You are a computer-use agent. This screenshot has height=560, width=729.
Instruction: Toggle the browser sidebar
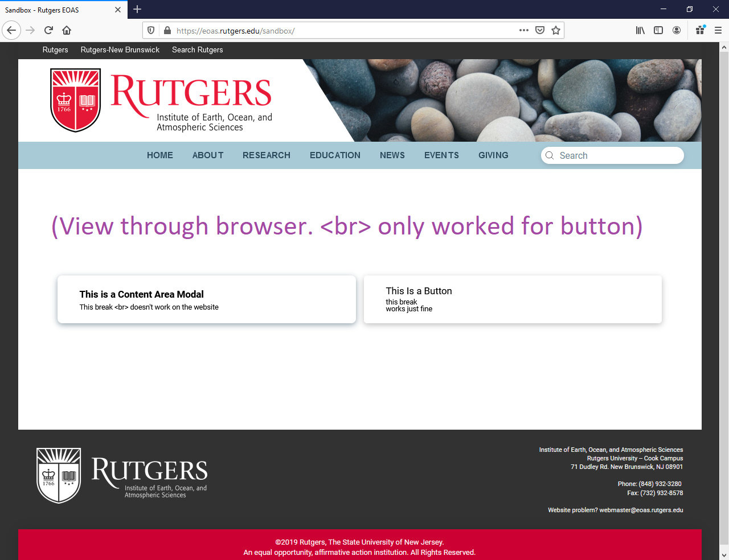(658, 30)
